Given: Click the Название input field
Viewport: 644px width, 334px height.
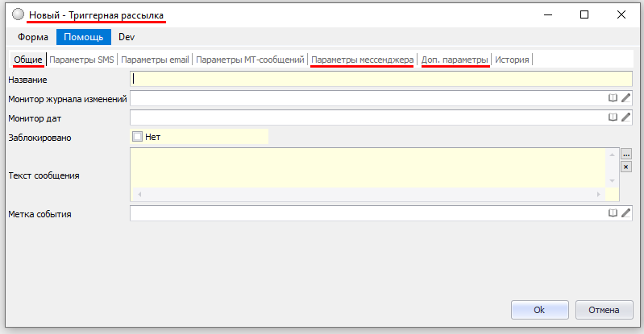Looking at the screenshot, I should click(x=380, y=79).
